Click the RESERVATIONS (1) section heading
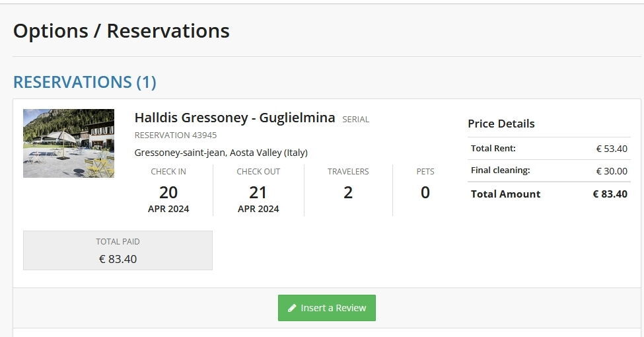 point(85,82)
